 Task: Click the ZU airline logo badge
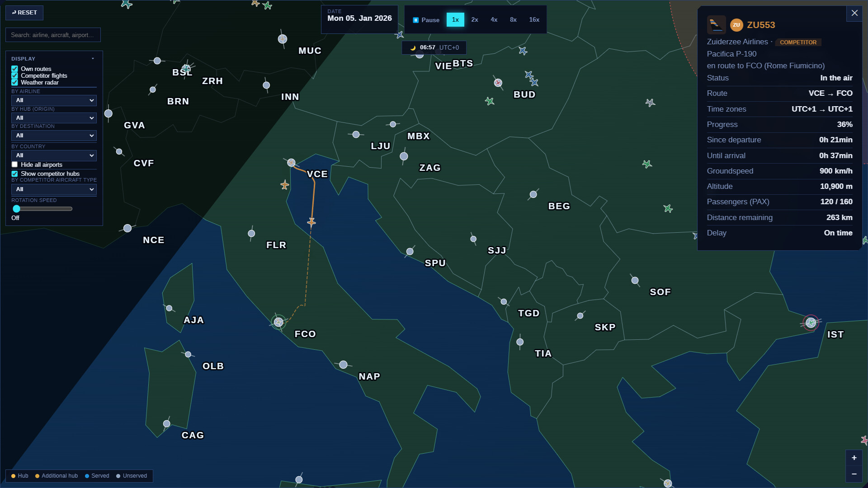[x=736, y=25]
